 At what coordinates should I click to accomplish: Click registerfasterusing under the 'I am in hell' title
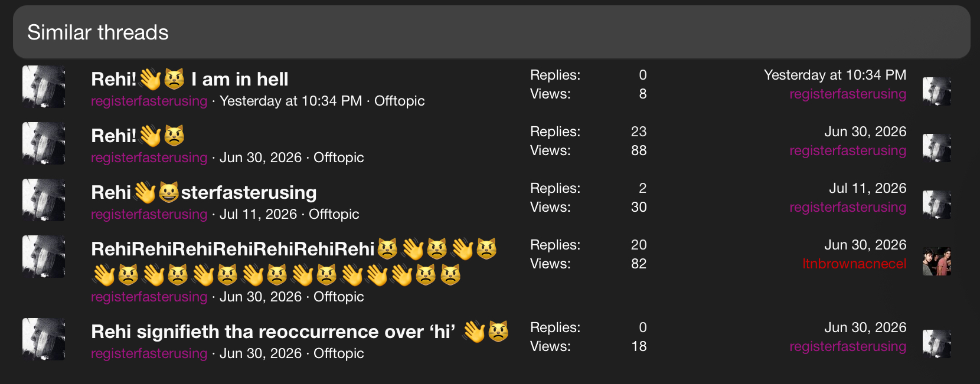149,101
